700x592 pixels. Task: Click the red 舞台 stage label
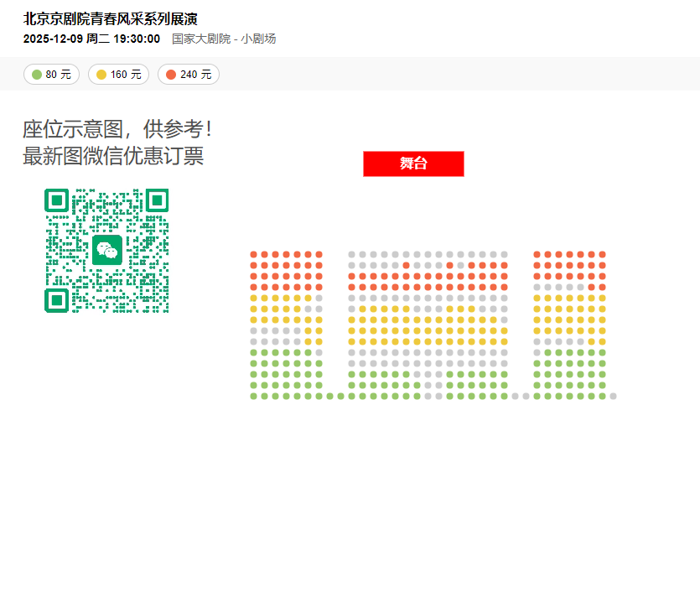[x=413, y=164]
